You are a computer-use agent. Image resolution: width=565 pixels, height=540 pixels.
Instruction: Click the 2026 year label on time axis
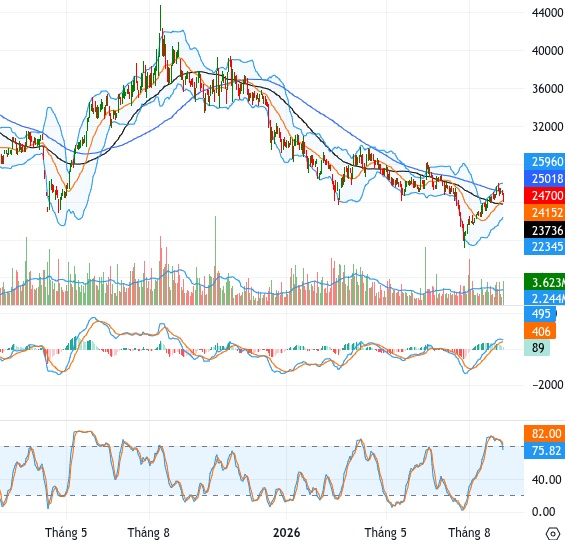point(286,532)
